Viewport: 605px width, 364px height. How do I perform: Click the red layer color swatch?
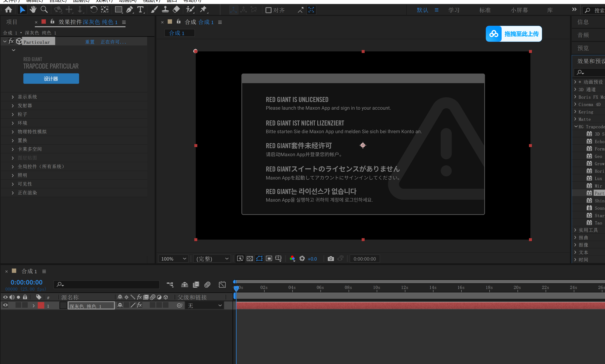click(x=41, y=305)
